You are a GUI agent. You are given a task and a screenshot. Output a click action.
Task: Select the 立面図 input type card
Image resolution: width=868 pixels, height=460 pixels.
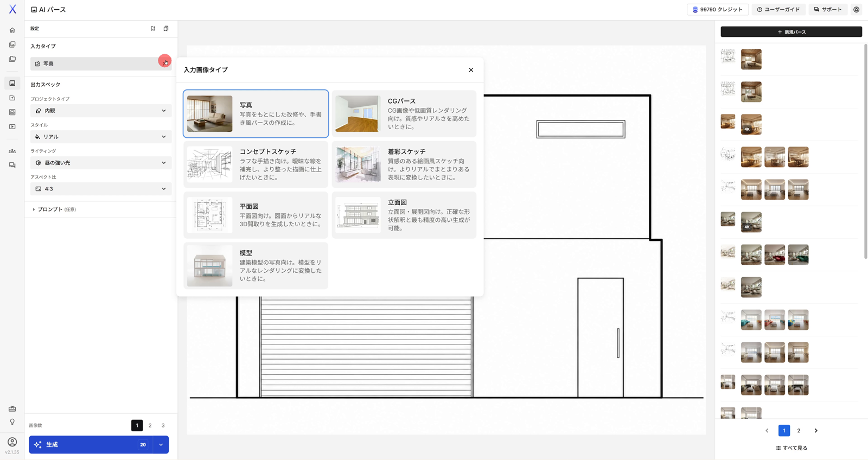[x=404, y=215]
